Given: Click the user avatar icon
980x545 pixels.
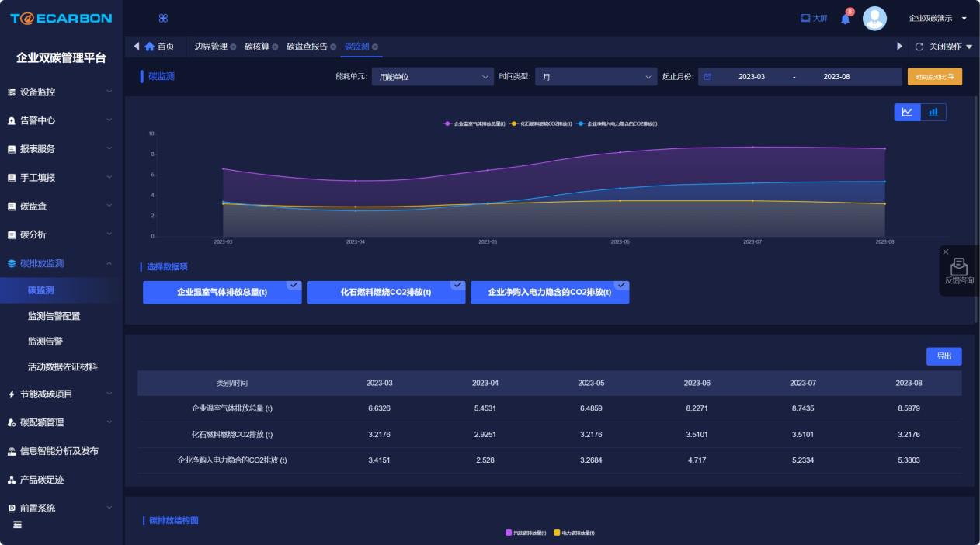Looking at the screenshot, I should click(x=874, y=18).
